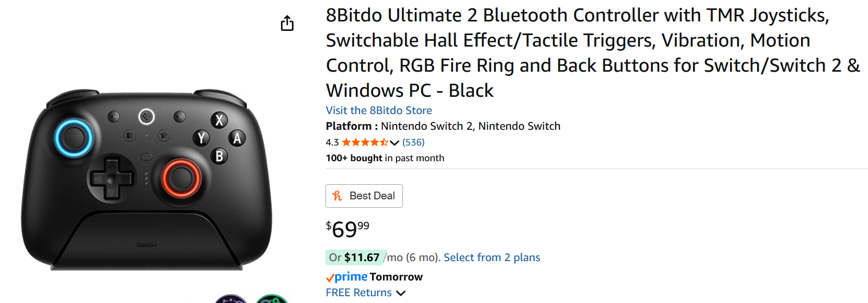Expand the rating breakdown chevron
The width and height of the screenshot is (868, 303).
tap(394, 143)
